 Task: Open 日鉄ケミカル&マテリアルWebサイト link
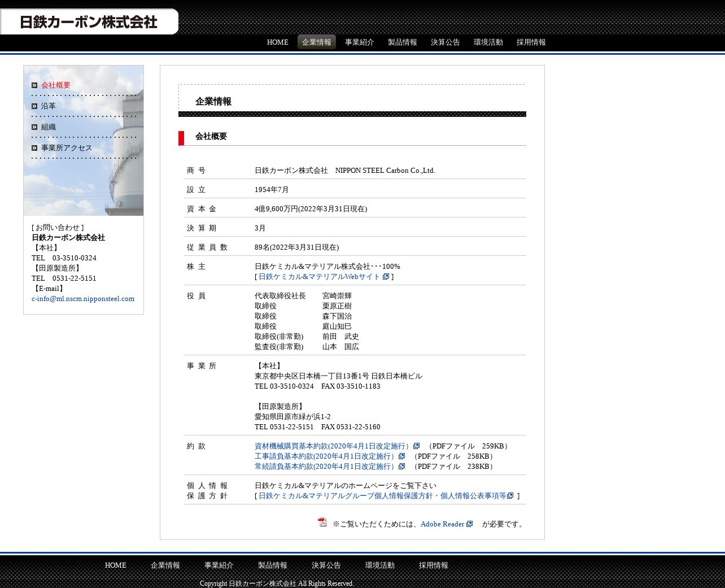[x=320, y=277]
